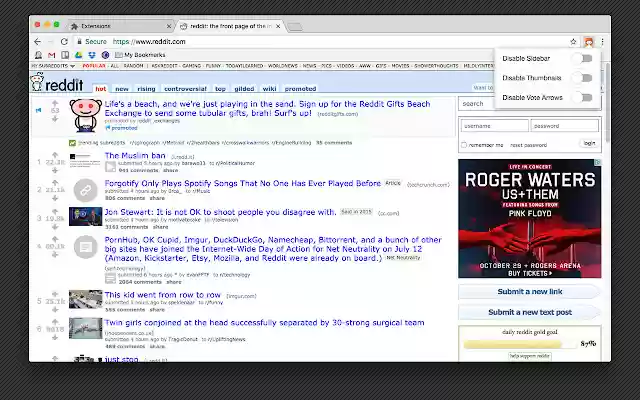
Task: Go to POPULAR in the subreddit bar
Action: click(93, 66)
